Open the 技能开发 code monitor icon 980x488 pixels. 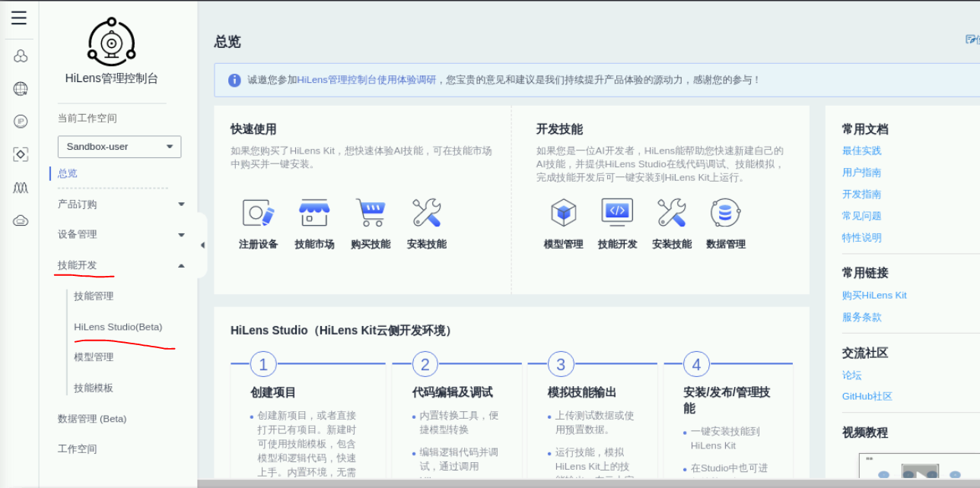pos(617,213)
